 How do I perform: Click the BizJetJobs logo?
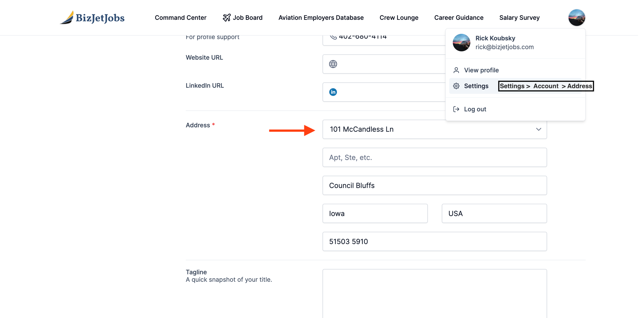92,17
